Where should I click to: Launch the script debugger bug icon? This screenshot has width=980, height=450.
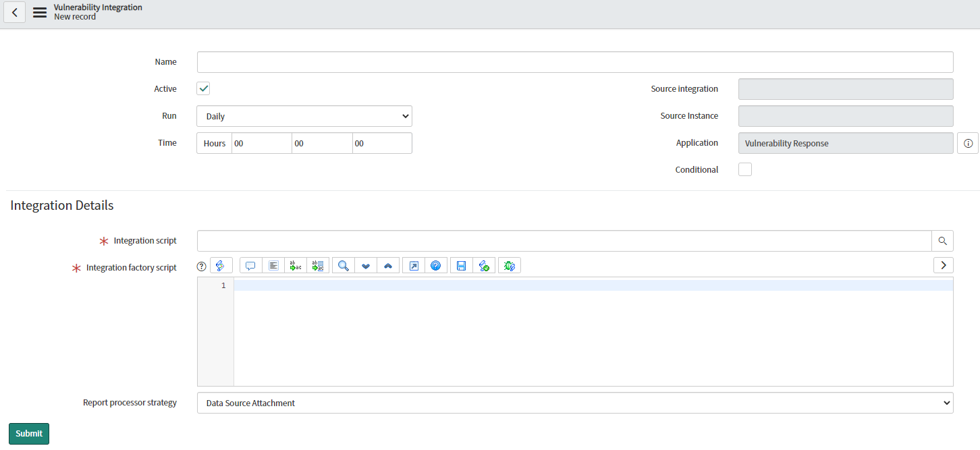pos(510,265)
